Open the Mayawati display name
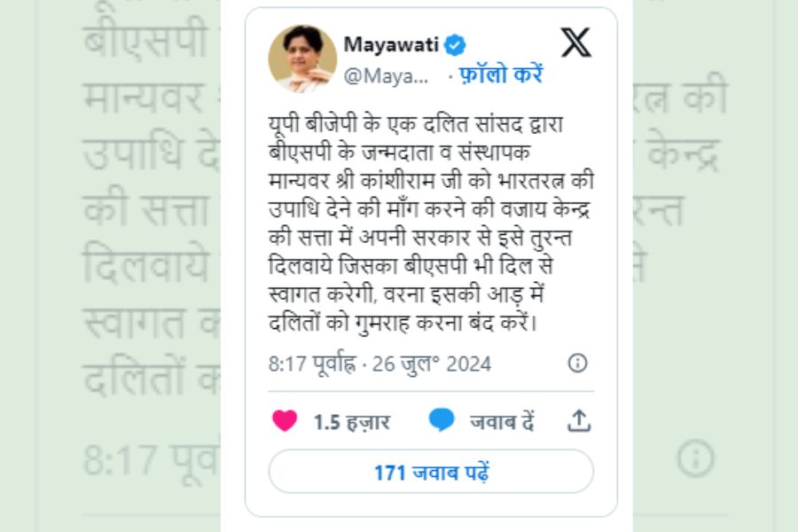The image size is (798, 532). pos(391,45)
